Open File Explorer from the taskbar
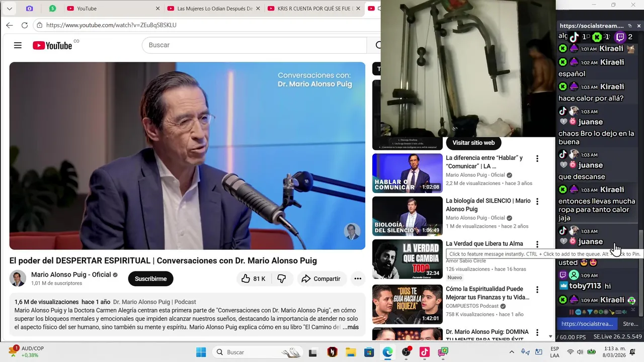The width and height of the screenshot is (644, 362). (351, 352)
